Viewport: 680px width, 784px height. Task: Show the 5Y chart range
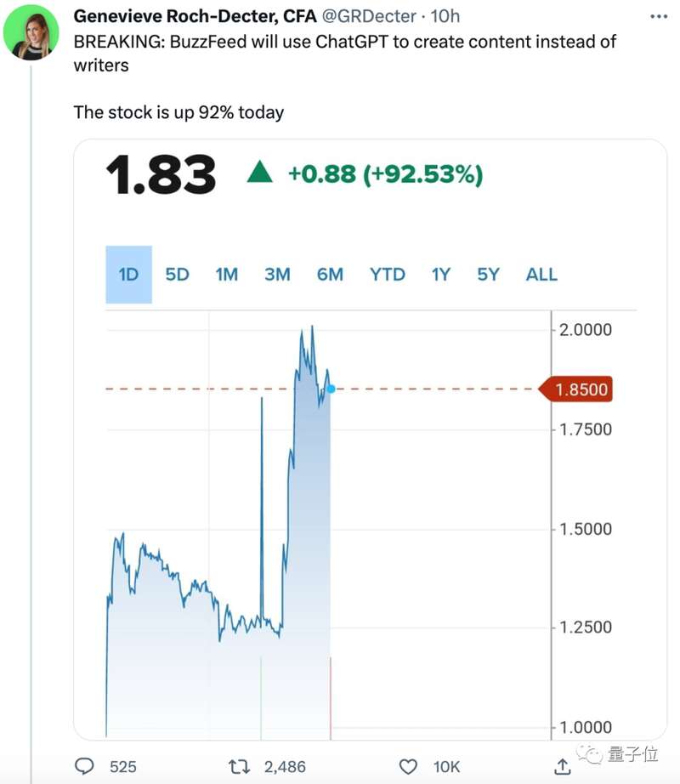(488, 275)
